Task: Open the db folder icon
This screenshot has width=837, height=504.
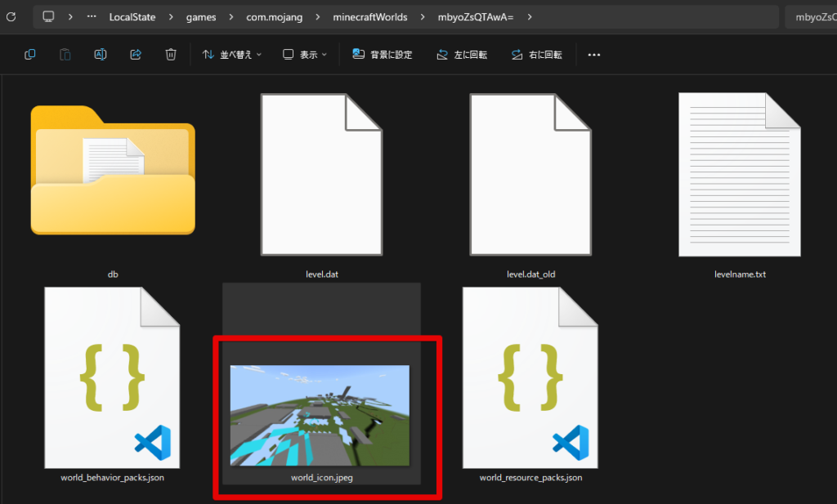Action: 113,170
